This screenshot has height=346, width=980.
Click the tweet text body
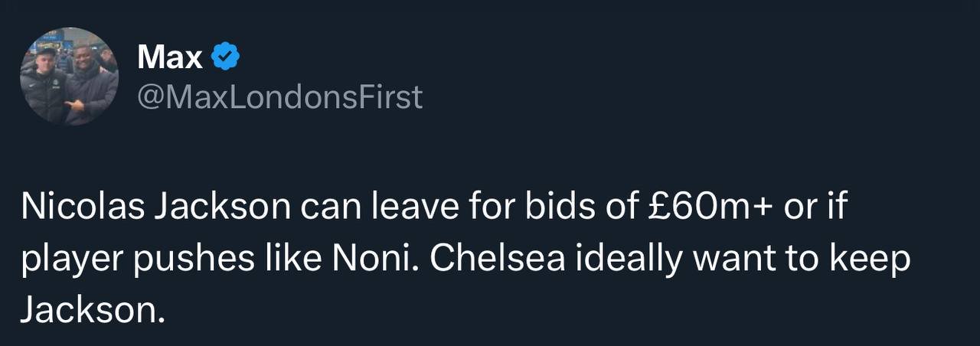(x=465, y=259)
